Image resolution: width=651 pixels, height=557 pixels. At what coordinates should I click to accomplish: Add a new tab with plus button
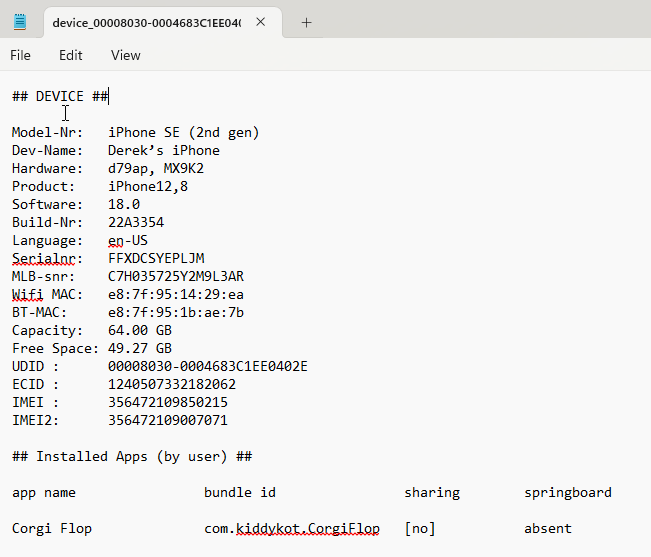(307, 22)
